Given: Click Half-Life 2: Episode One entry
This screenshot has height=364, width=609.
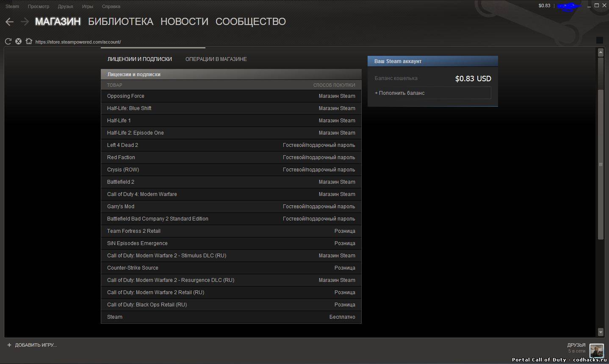Looking at the screenshot, I should click(231, 133).
